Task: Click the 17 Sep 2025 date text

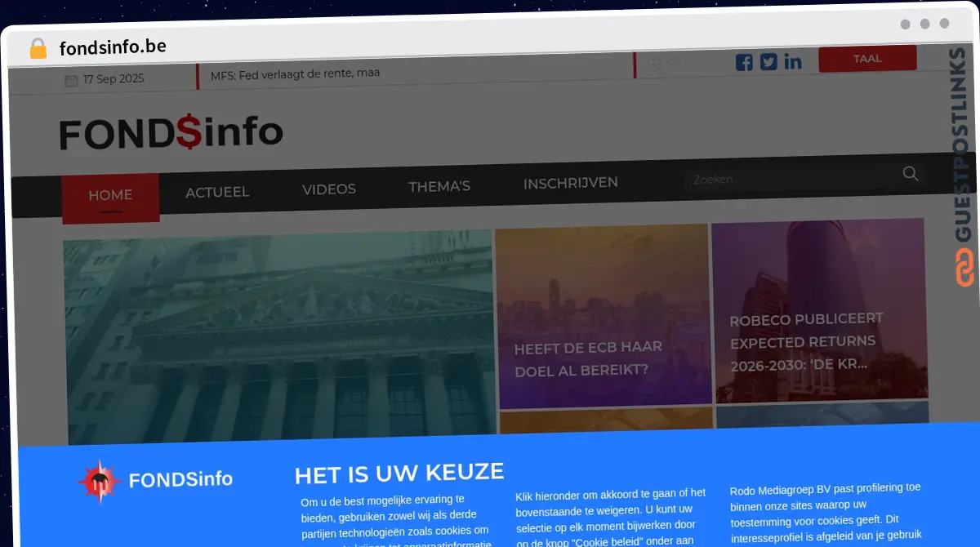Action: click(114, 79)
